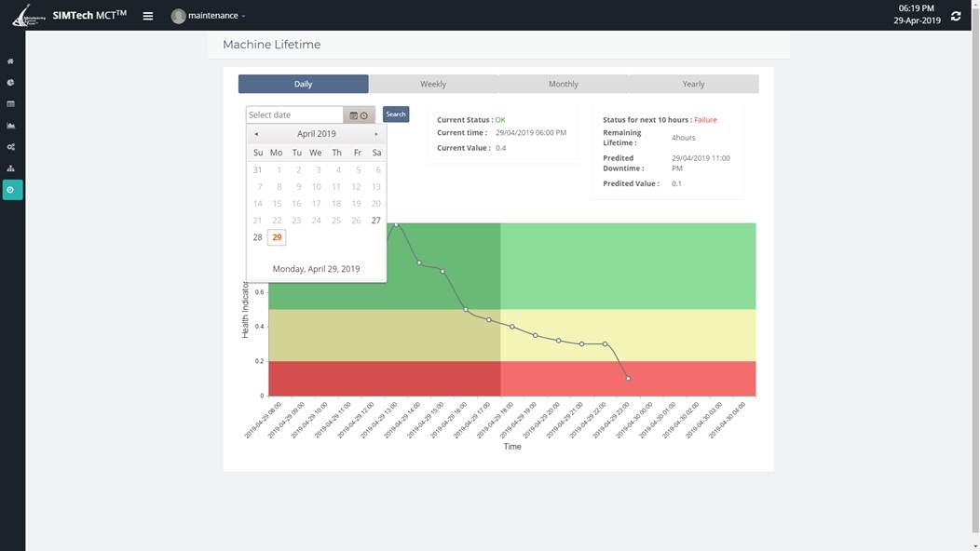The image size is (980, 551).
Task: Click the Predited Value 0.1 reading
Action: click(677, 183)
